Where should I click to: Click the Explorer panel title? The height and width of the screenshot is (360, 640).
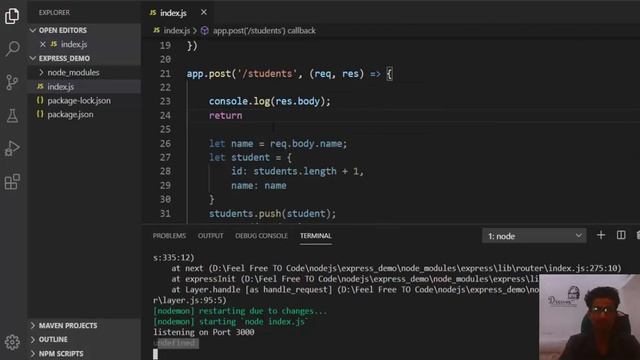pyautogui.click(x=54, y=13)
